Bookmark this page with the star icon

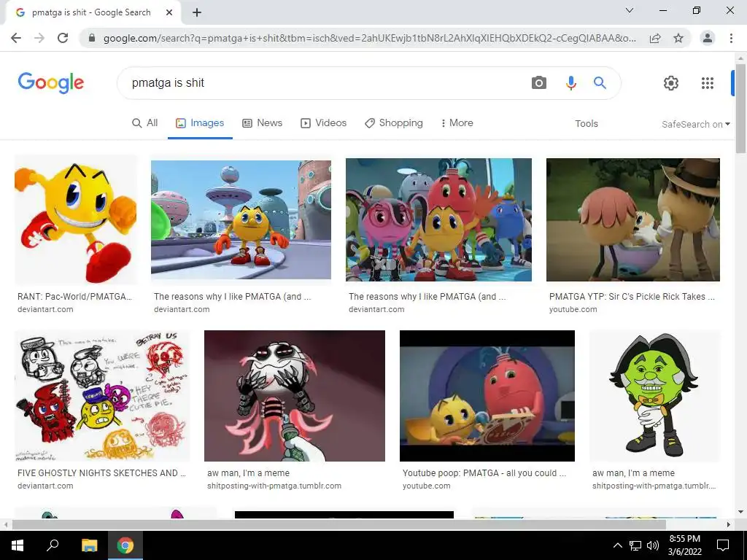678,38
